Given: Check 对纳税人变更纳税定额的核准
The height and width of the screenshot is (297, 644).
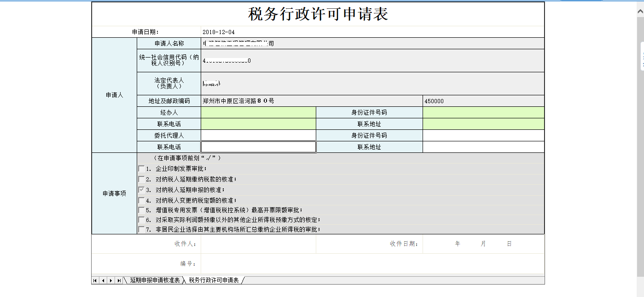Looking at the screenshot, I should 141,199.
